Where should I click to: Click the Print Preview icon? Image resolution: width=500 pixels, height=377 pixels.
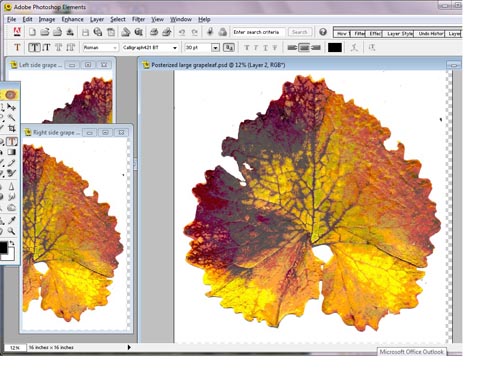[x=166, y=32]
